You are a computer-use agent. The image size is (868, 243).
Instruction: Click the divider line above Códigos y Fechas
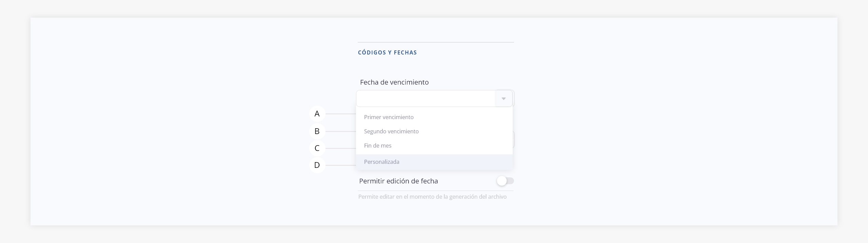(x=436, y=42)
